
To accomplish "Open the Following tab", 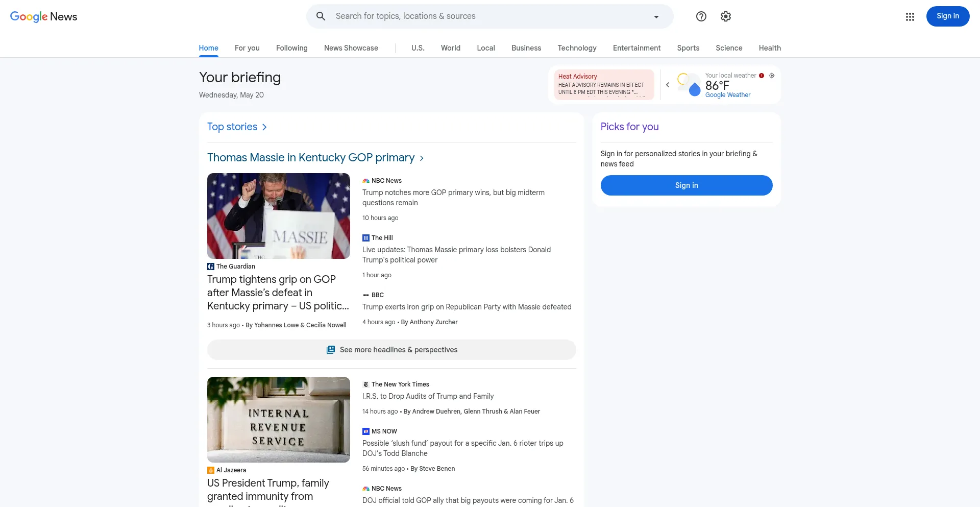I will [292, 48].
